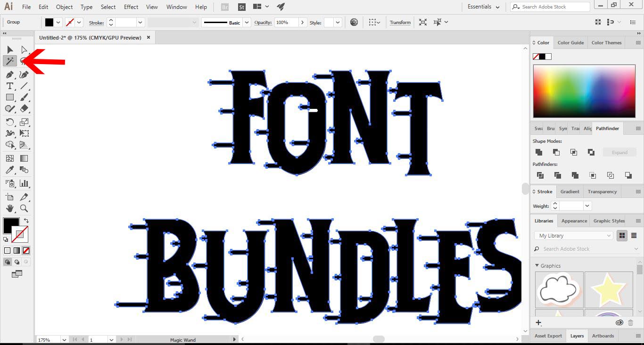Click the Minus Back pathfinder icon
Image resolution: width=644 pixels, height=345 pixels.
click(628, 175)
